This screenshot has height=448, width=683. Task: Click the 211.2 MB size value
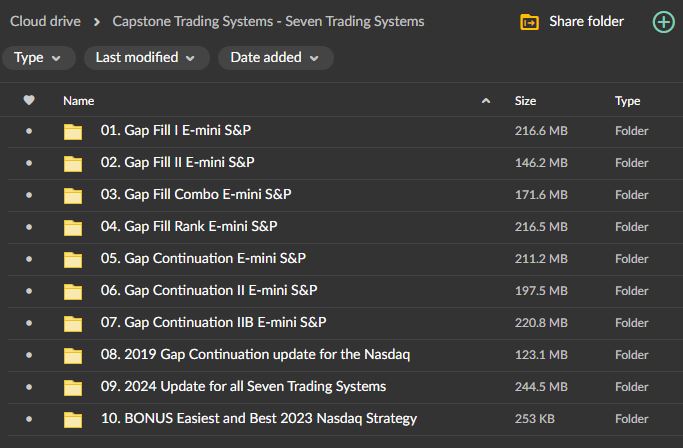coord(541,259)
